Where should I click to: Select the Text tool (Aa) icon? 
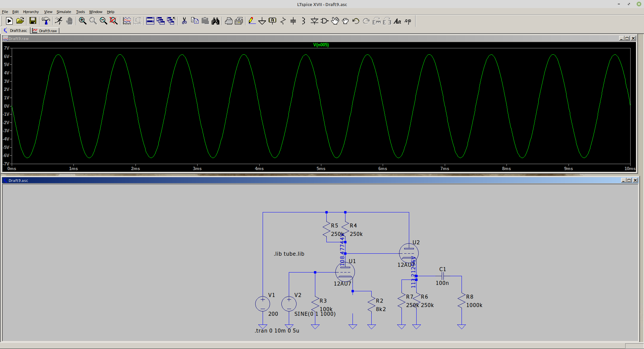point(397,21)
